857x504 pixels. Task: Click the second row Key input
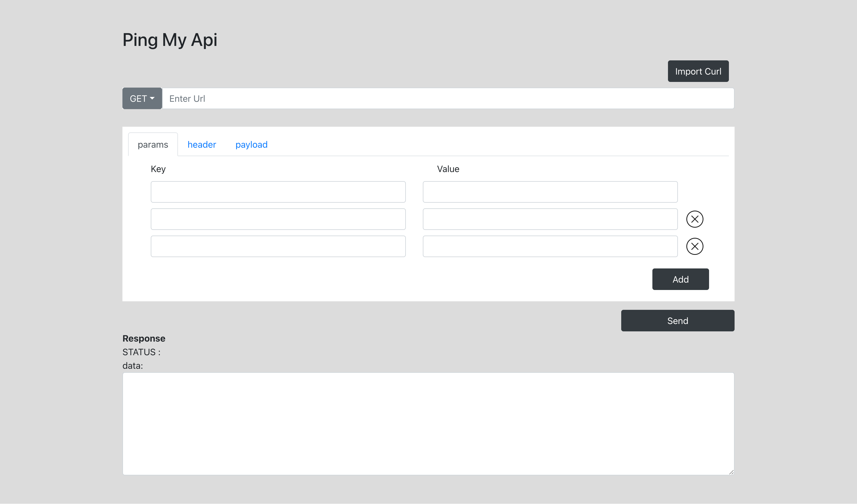pos(278,219)
